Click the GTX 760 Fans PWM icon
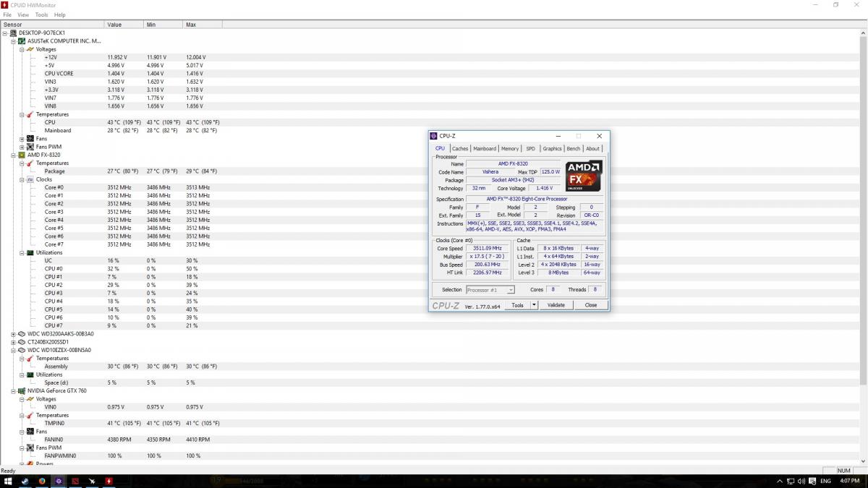Screen dimensions: 868x488 (30, 448)
